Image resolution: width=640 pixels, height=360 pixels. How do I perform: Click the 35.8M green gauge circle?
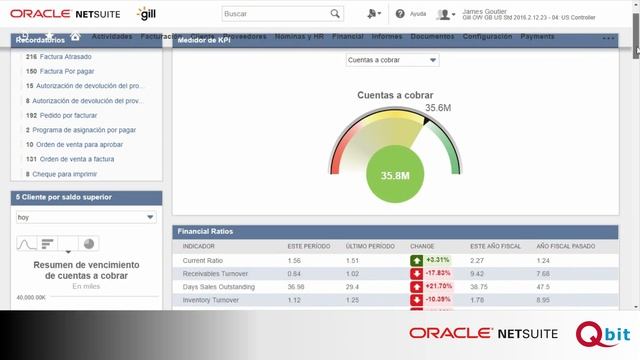[x=395, y=174]
